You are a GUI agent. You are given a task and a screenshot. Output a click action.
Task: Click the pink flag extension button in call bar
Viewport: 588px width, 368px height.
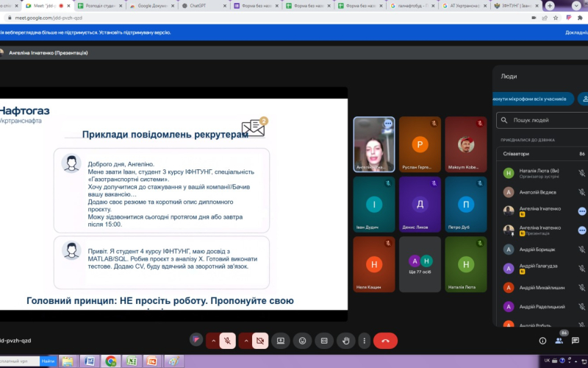(196, 340)
